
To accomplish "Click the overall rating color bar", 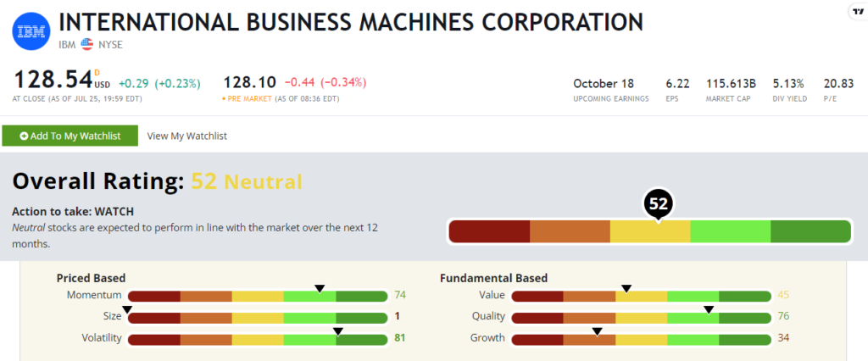I will [x=649, y=231].
